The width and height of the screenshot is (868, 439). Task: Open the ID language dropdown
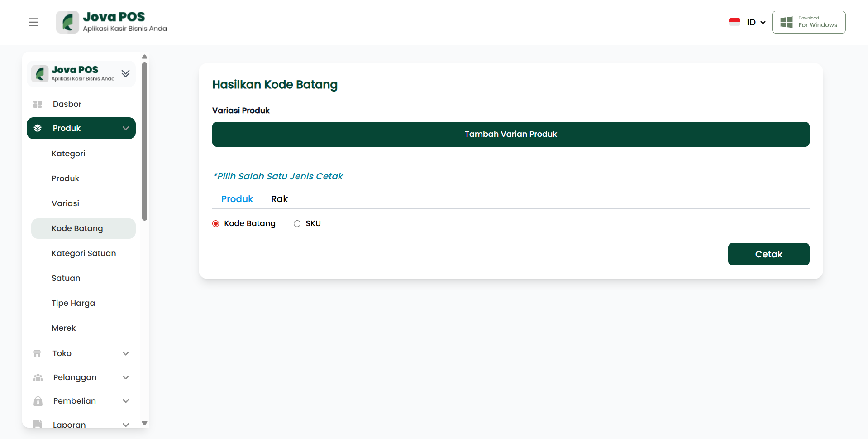tap(756, 22)
